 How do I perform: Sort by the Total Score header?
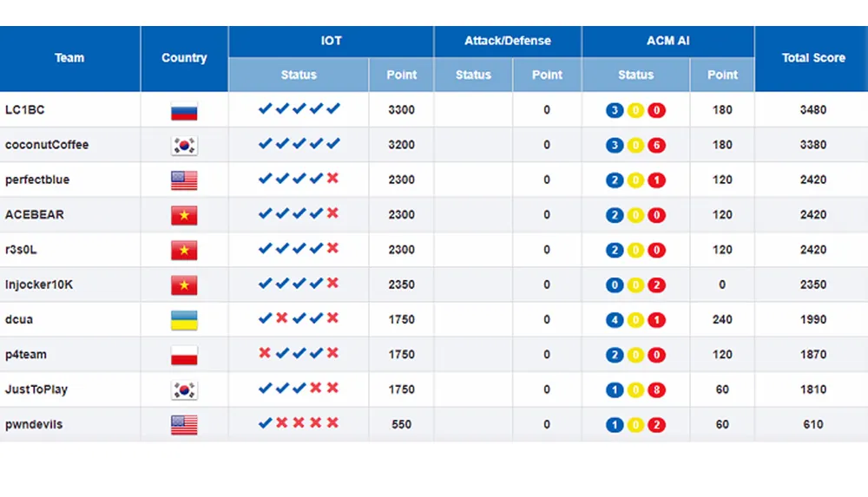tap(812, 58)
